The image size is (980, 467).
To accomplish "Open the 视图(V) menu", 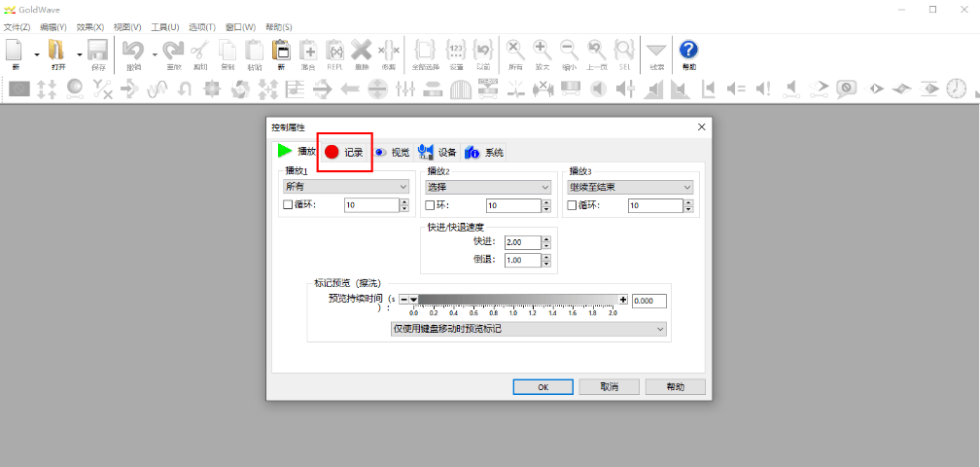I will coord(127,27).
